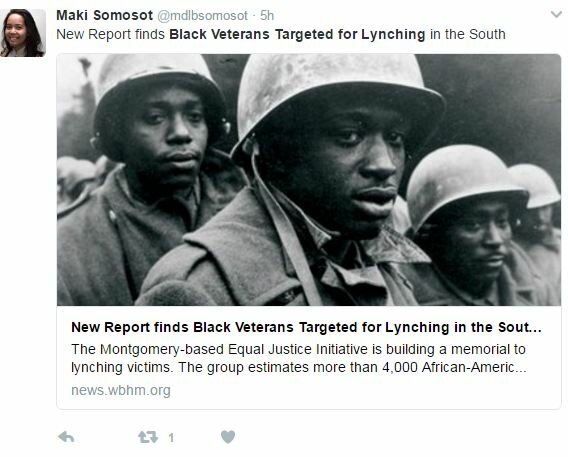The height and width of the screenshot is (457, 568).
Task: Open the news.wbhm.org source link
Action: tap(121, 390)
